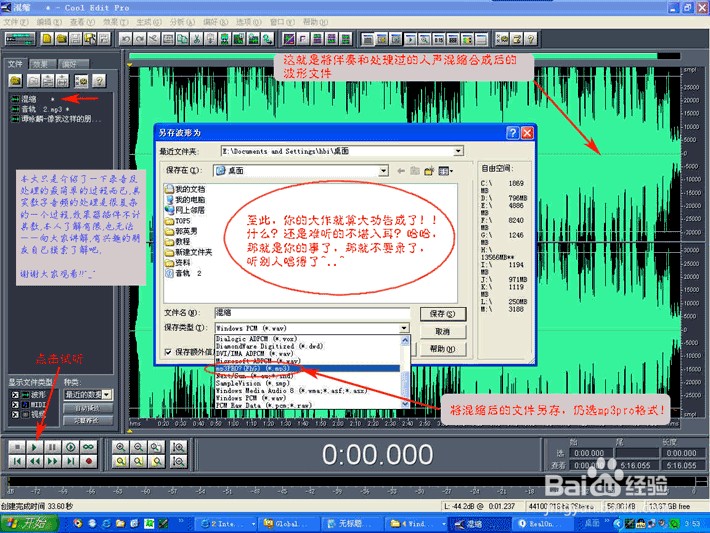Click the format list scrollbar up arrow

point(405,340)
